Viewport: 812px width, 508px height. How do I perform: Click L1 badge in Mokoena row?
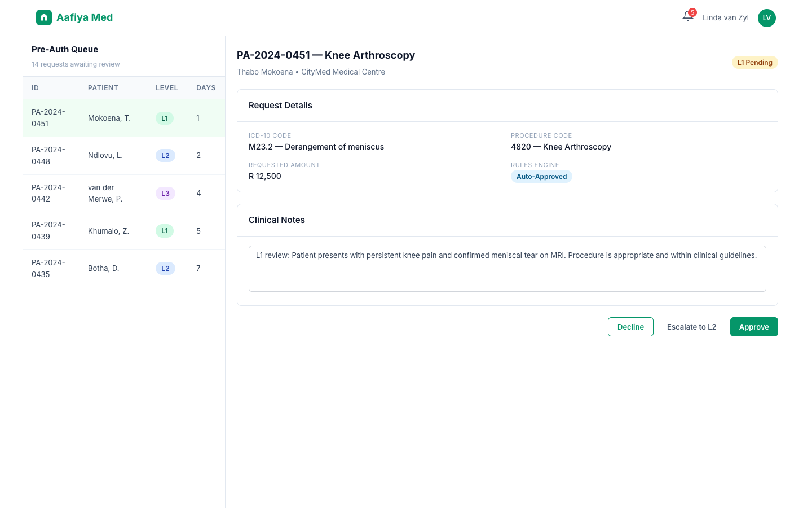(x=165, y=118)
